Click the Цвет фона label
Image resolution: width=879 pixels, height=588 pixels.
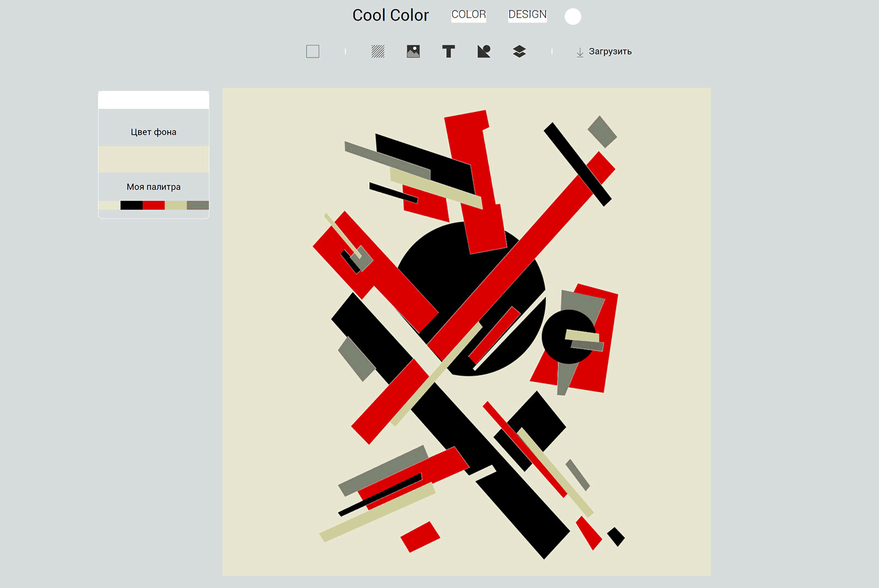click(x=153, y=132)
